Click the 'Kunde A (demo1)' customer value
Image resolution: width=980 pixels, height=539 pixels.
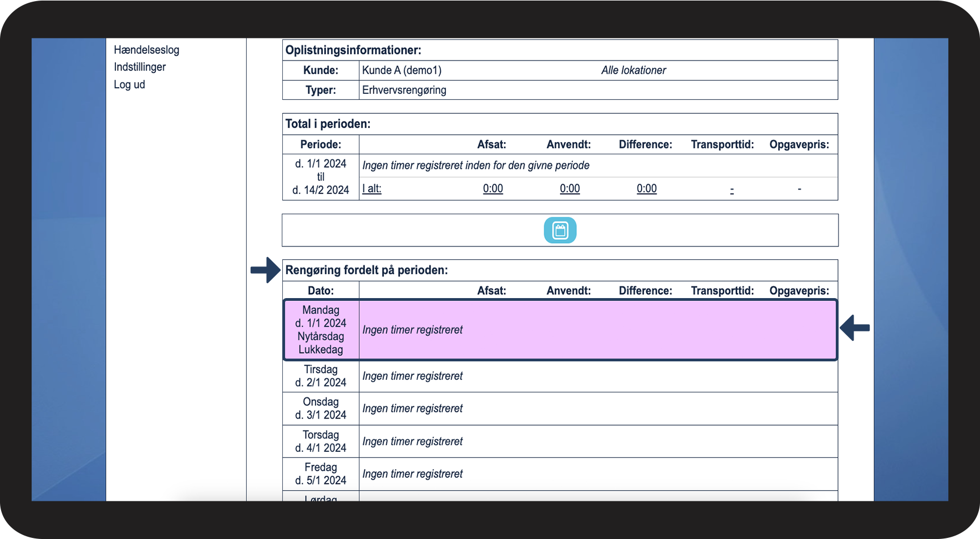402,70
